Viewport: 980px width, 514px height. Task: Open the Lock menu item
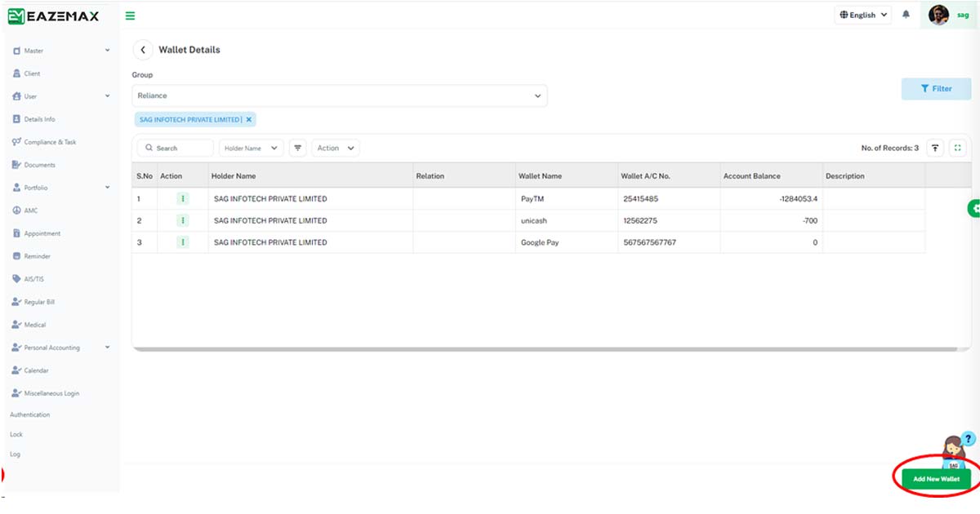(x=16, y=434)
